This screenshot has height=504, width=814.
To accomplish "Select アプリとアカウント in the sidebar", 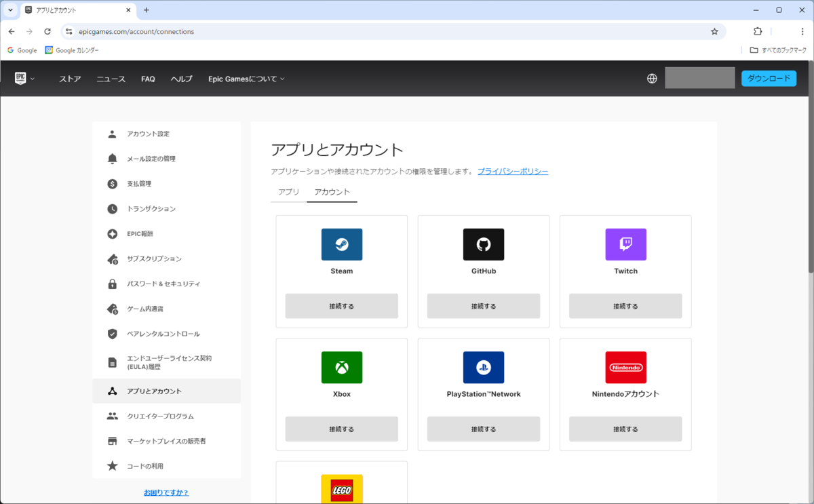I will click(167, 391).
